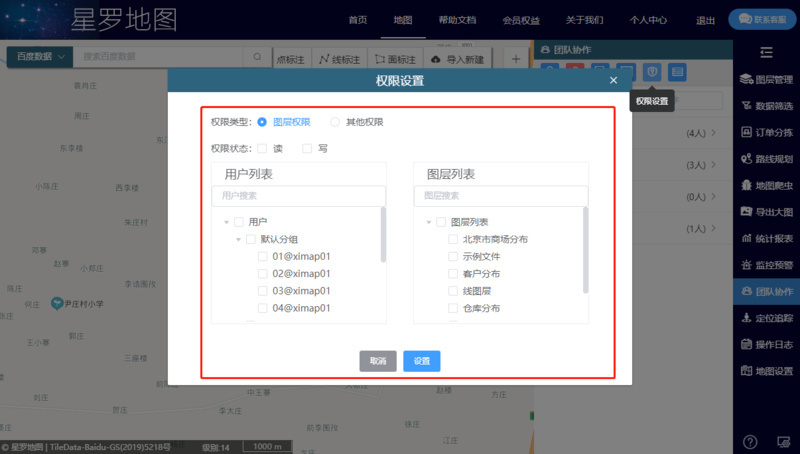Click the help question mark icon
The image size is (800, 454).
750,442
